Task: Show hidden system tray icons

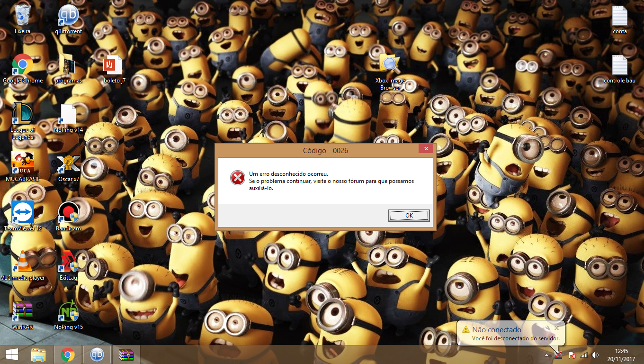Action: click(x=547, y=355)
